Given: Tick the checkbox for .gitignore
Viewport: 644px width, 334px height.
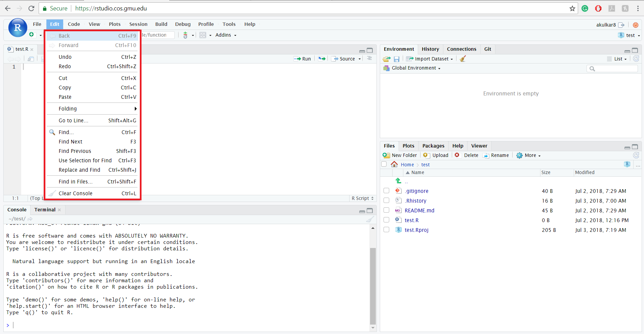Looking at the screenshot, I should [x=387, y=191].
